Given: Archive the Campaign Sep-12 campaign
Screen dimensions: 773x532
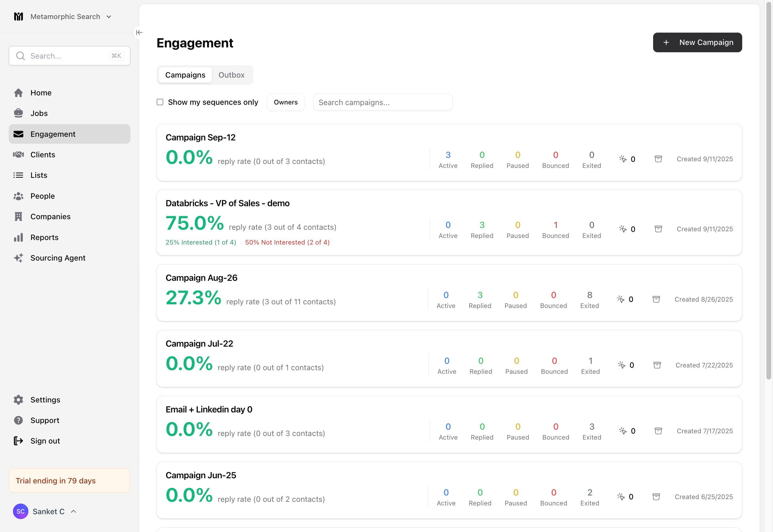Looking at the screenshot, I should coord(658,159).
